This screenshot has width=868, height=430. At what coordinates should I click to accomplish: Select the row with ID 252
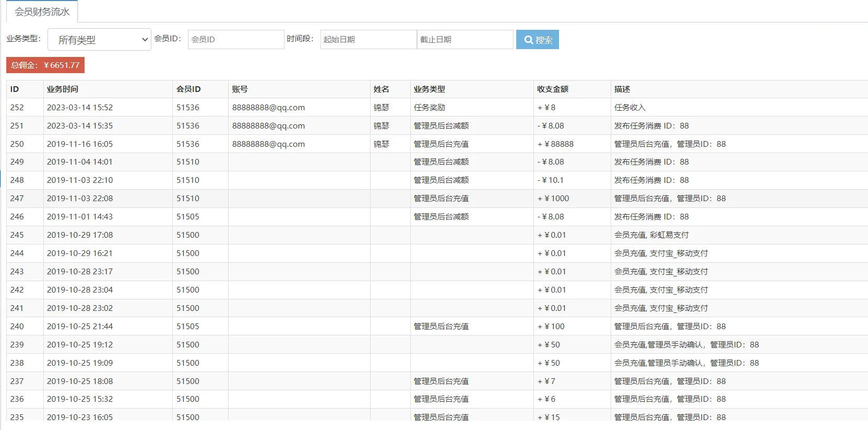tap(17, 108)
